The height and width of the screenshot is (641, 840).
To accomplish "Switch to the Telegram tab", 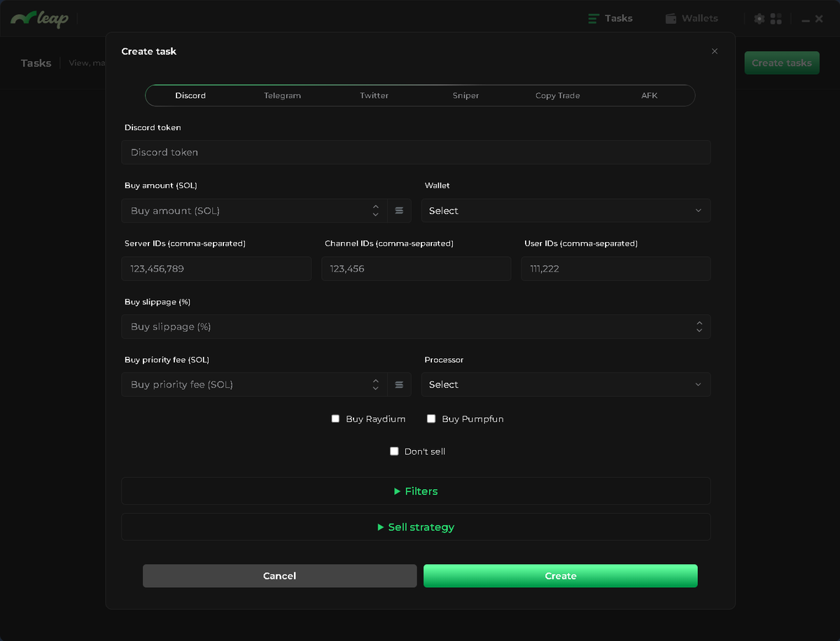I will (x=282, y=95).
